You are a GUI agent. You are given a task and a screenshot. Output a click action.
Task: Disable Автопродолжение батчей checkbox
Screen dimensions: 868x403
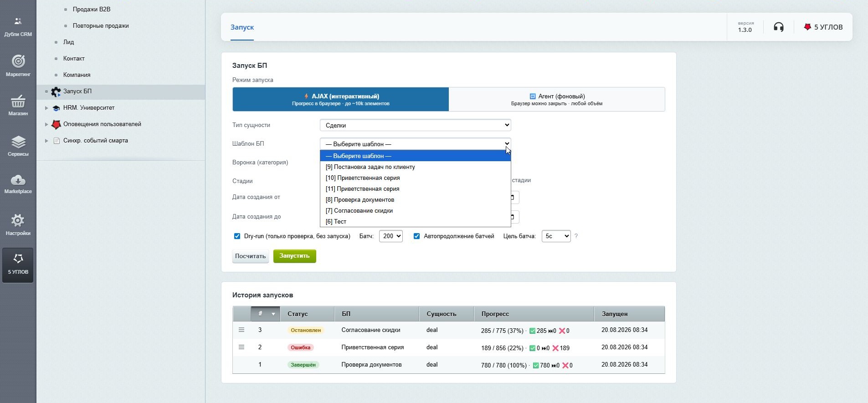point(416,236)
